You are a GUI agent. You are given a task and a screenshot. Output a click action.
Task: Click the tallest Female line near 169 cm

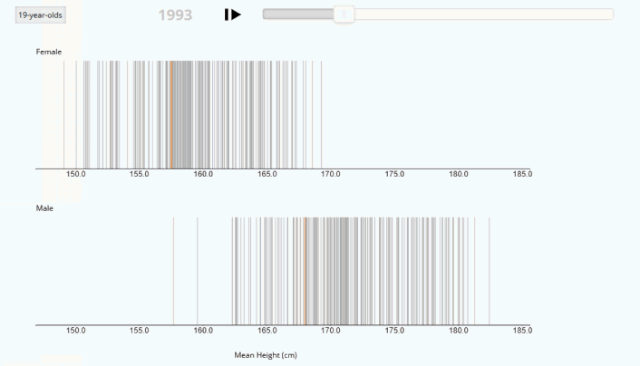coord(322,115)
